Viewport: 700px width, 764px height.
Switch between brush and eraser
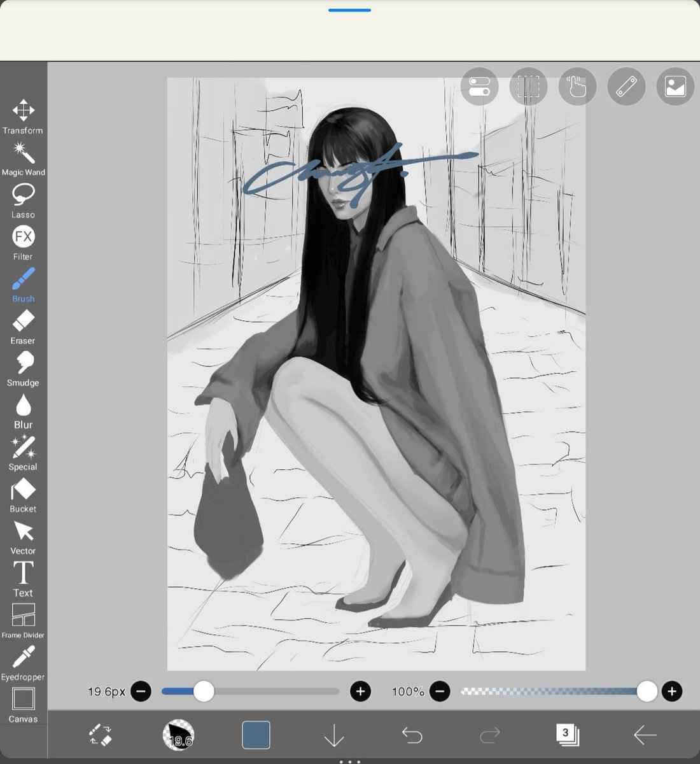101,735
